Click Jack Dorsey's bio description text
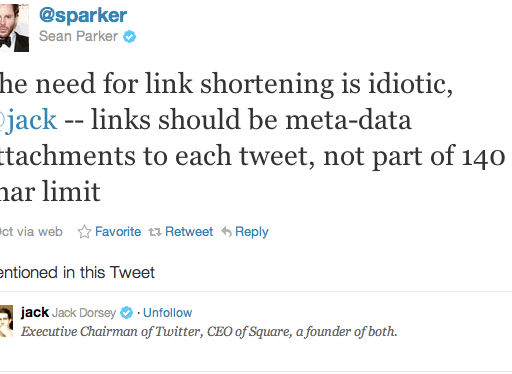 coord(209,332)
